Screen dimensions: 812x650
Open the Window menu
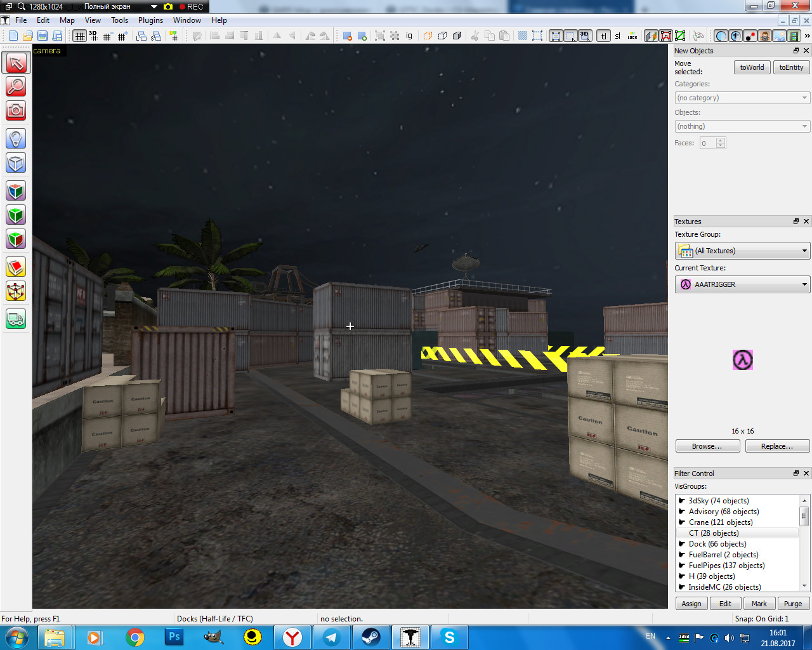click(x=187, y=20)
